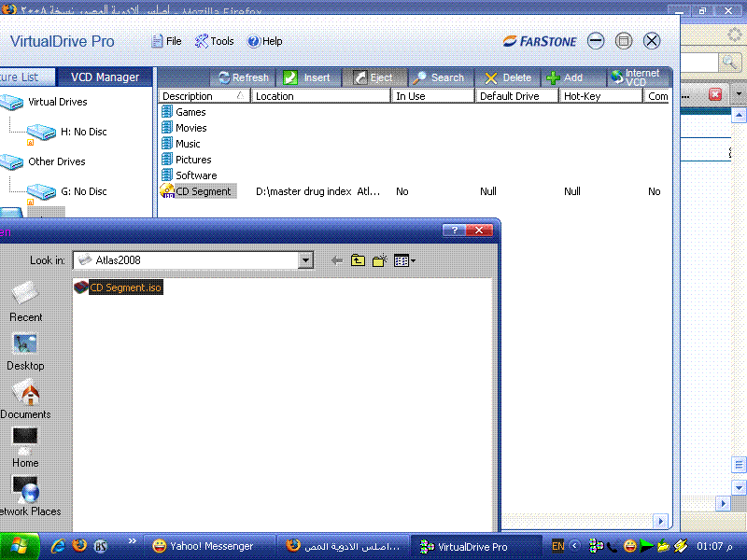Create a new folder in the dialog
This screenshot has width=747, height=560.
(380, 260)
